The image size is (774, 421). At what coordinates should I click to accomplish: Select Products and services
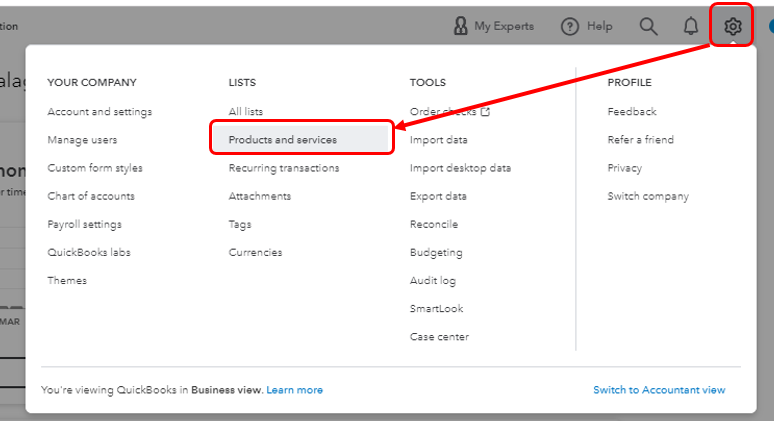[283, 140]
